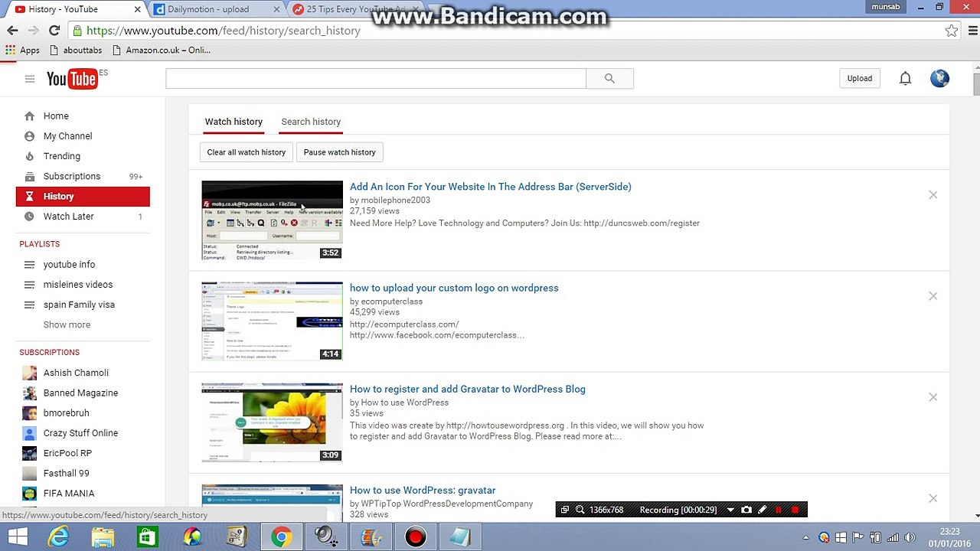Click the Upload button
980x551 pixels.
pos(859,78)
